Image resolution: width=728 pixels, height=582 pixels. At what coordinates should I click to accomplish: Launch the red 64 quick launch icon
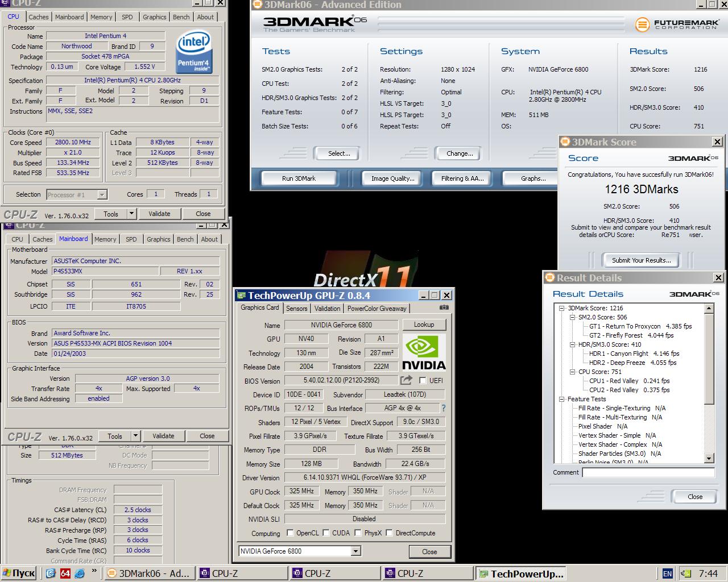coord(65,573)
